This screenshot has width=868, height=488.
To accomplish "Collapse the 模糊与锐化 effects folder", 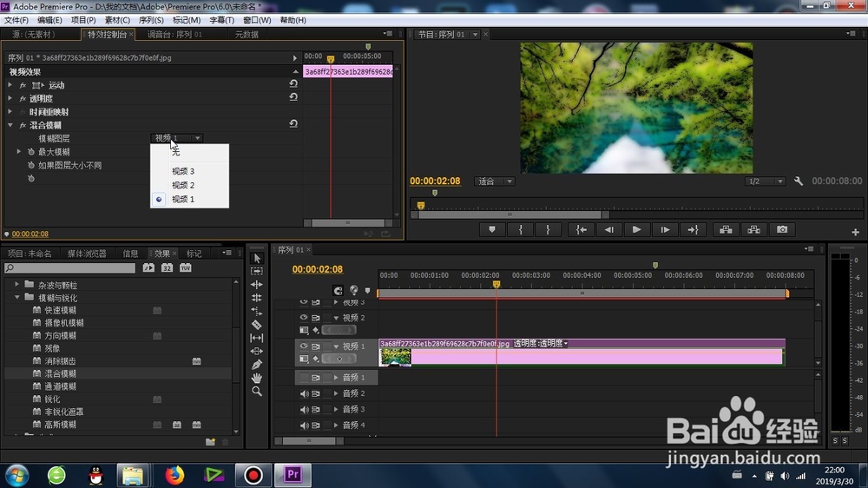I will click(x=16, y=298).
